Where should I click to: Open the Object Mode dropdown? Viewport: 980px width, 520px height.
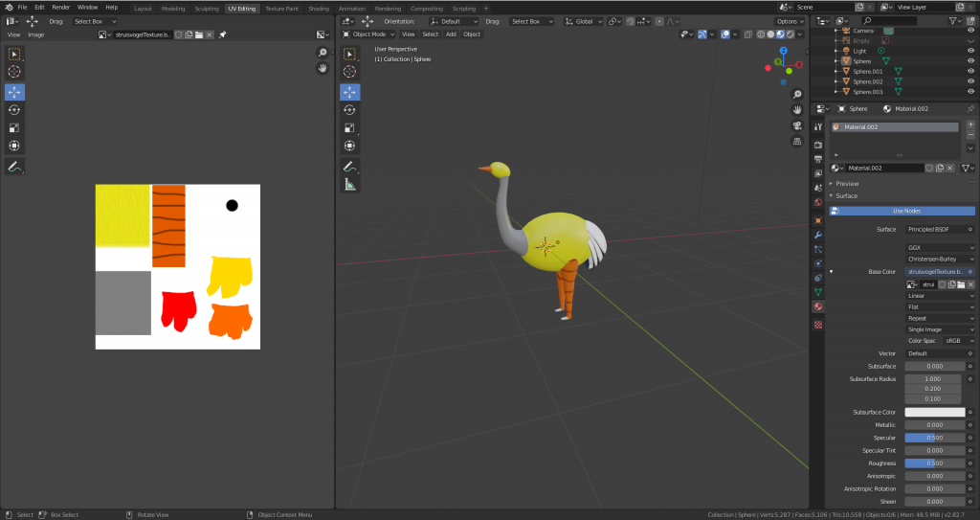(368, 34)
